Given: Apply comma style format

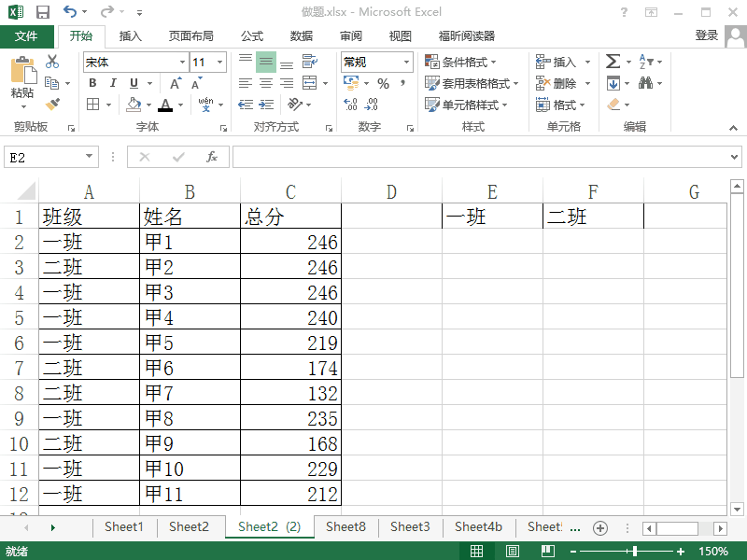Looking at the screenshot, I should click(403, 83).
